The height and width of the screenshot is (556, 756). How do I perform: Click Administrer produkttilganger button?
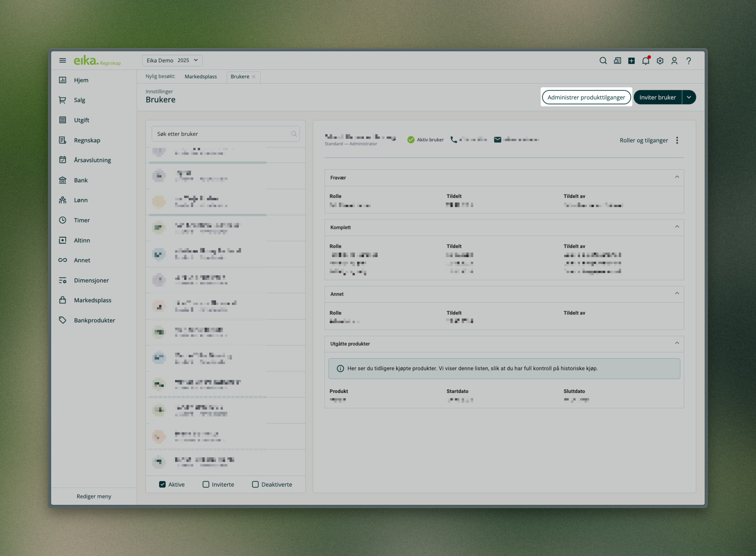586,97
